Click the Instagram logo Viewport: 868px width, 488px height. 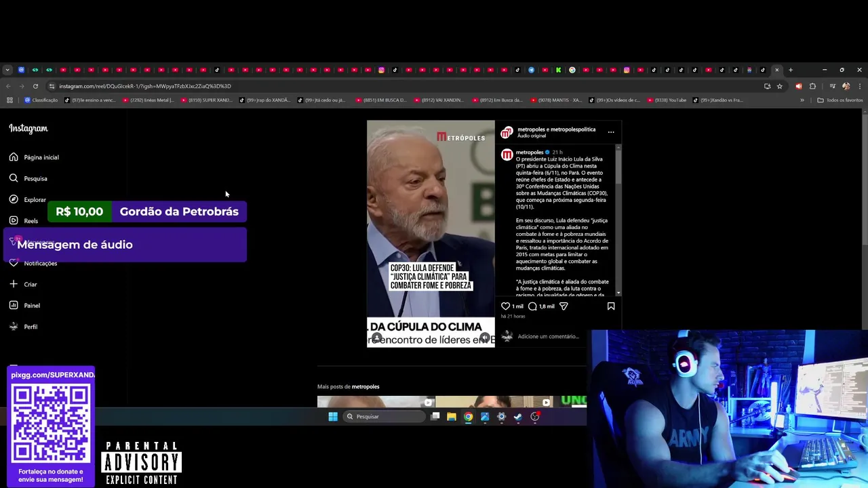(28, 128)
